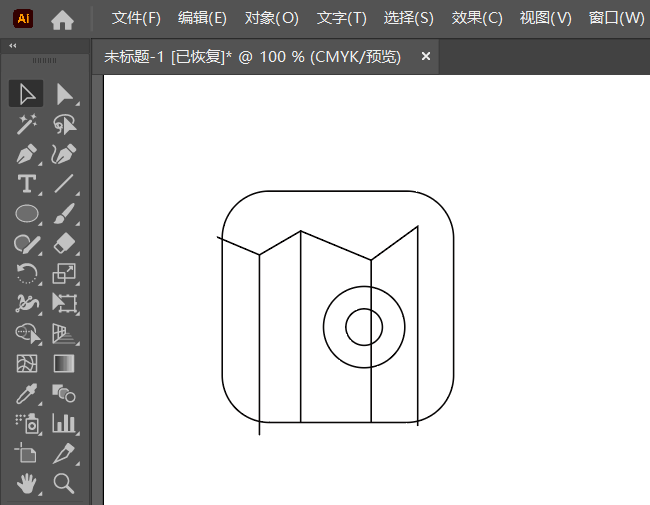Choose the Eyedropper tool
Viewport: 650px width, 505px height.
pyautogui.click(x=27, y=393)
